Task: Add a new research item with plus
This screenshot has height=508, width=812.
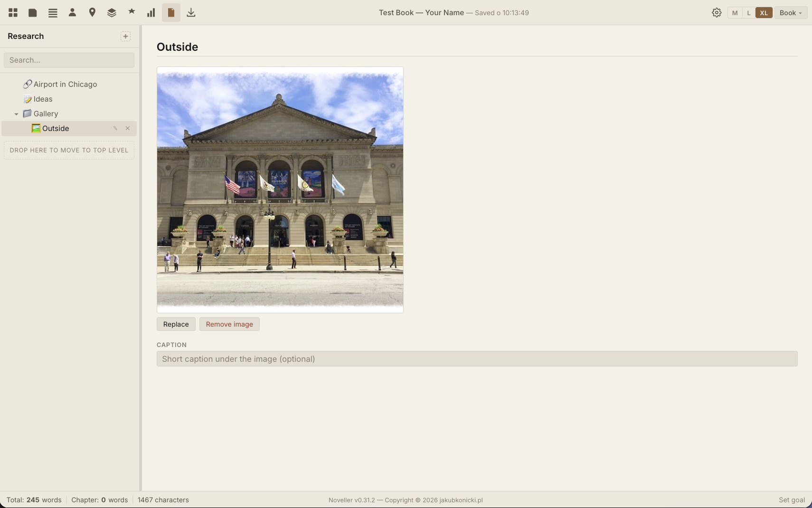Action: point(125,36)
